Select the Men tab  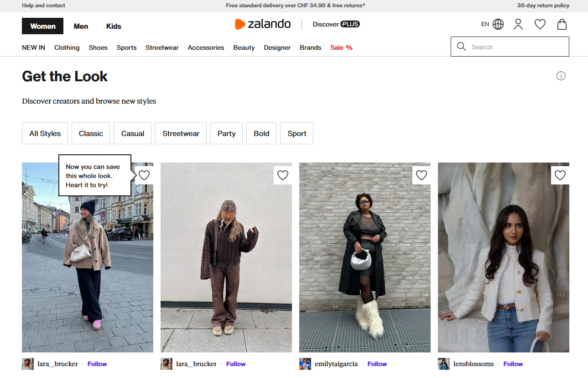(x=81, y=26)
